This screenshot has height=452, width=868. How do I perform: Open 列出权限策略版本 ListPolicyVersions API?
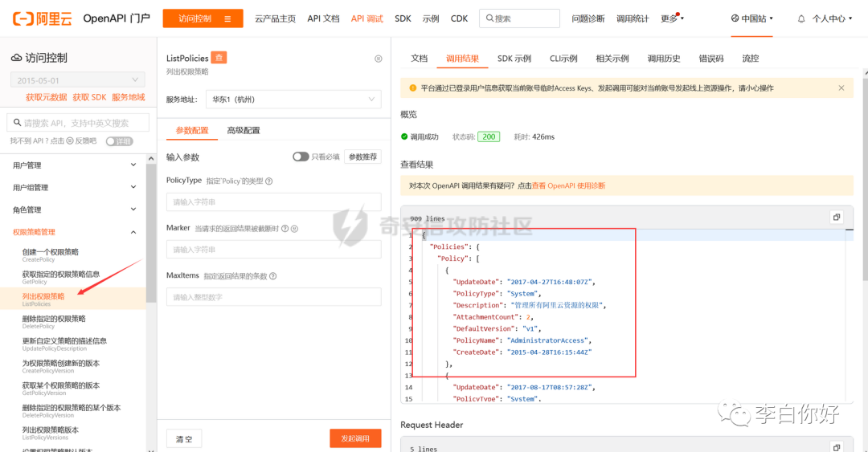[x=51, y=434]
